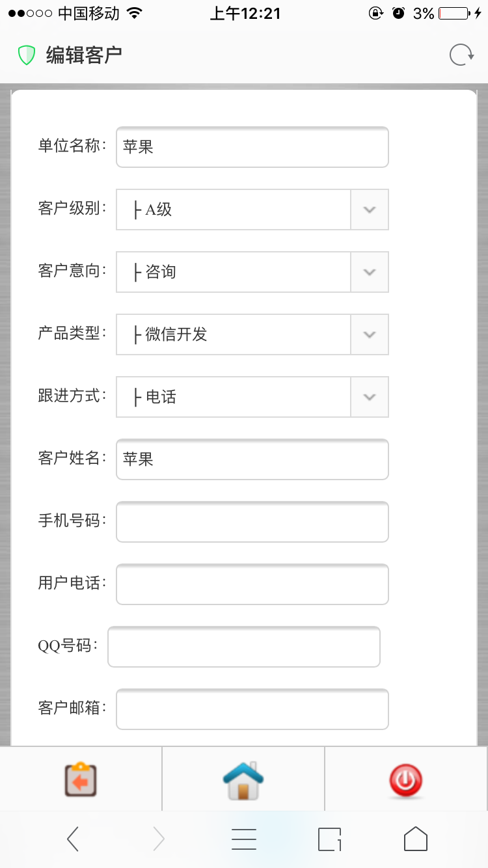This screenshot has width=488, height=868.
Task: Tap the refresh icon in header
Action: click(x=461, y=55)
